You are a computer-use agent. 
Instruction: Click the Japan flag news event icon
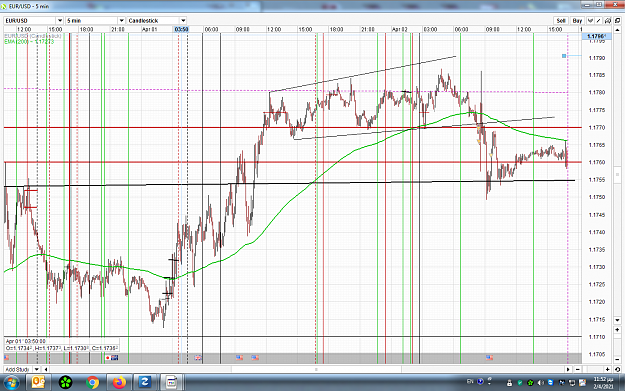pos(108,358)
